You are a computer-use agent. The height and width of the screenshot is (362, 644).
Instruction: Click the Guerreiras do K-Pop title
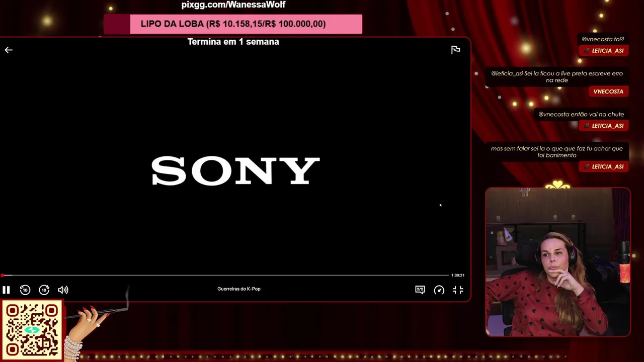[239, 289]
